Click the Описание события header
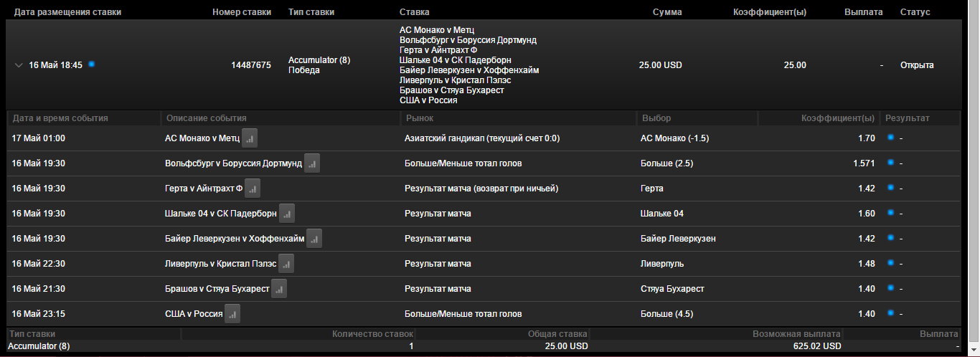Screen dimensions: 980x357 (x=206, y=118)
